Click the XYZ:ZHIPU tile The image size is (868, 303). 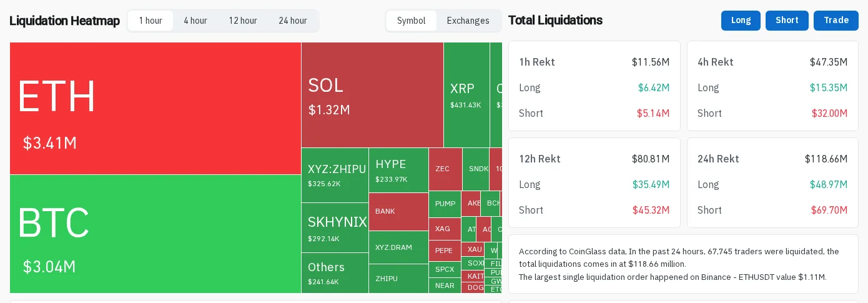point(335,176)
